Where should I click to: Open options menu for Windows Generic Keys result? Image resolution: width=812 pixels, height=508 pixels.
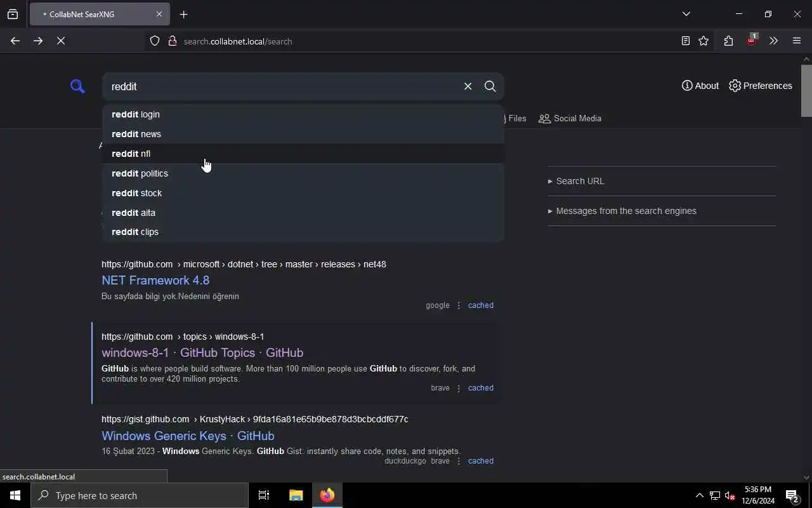point(459,461)
